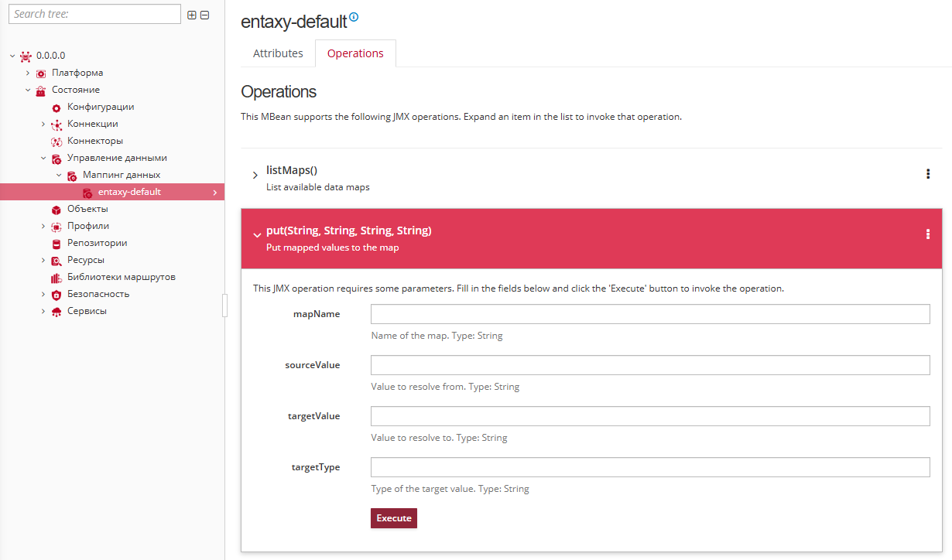Select the Operations tab
The width and height of the screenshot is (952, 560).
pos(355,53)
